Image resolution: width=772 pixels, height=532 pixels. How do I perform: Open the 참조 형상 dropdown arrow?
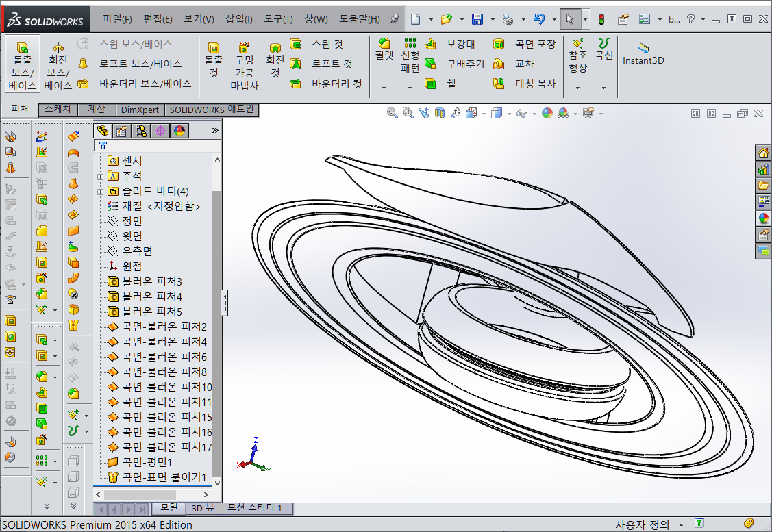[577, 88]
